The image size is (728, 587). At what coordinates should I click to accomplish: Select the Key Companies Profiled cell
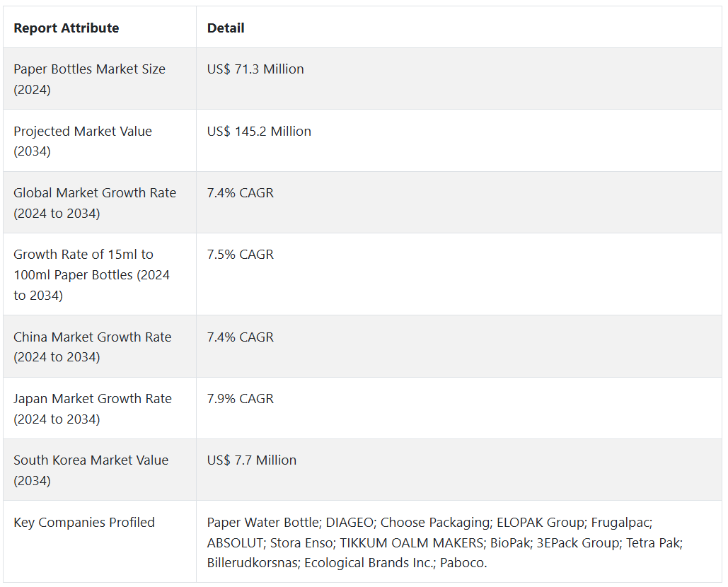tap(99, 542)
